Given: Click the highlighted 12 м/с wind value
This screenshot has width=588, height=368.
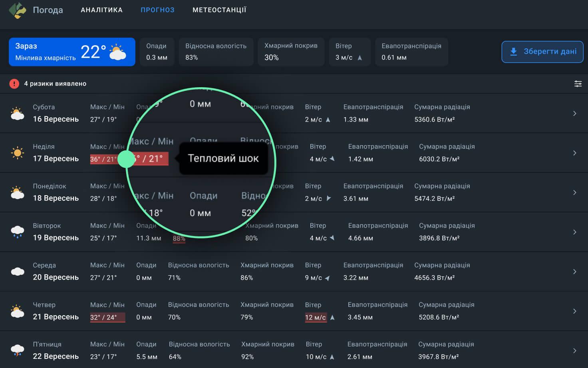Looking at the screenshot, I should point(316,317).
